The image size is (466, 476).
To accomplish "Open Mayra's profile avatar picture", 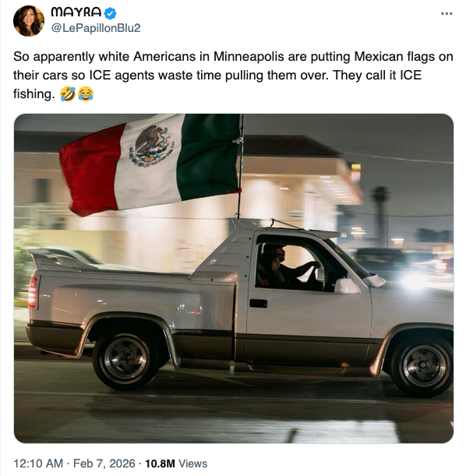I will (29, 21).
